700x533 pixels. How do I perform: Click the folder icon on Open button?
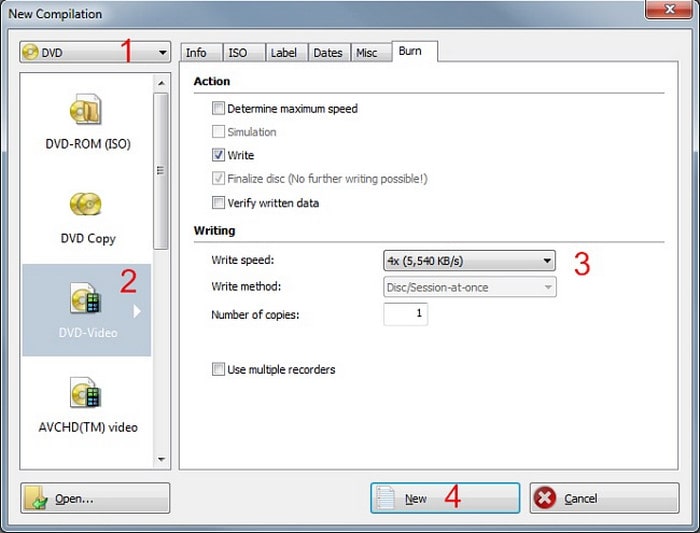click(38, 498)
